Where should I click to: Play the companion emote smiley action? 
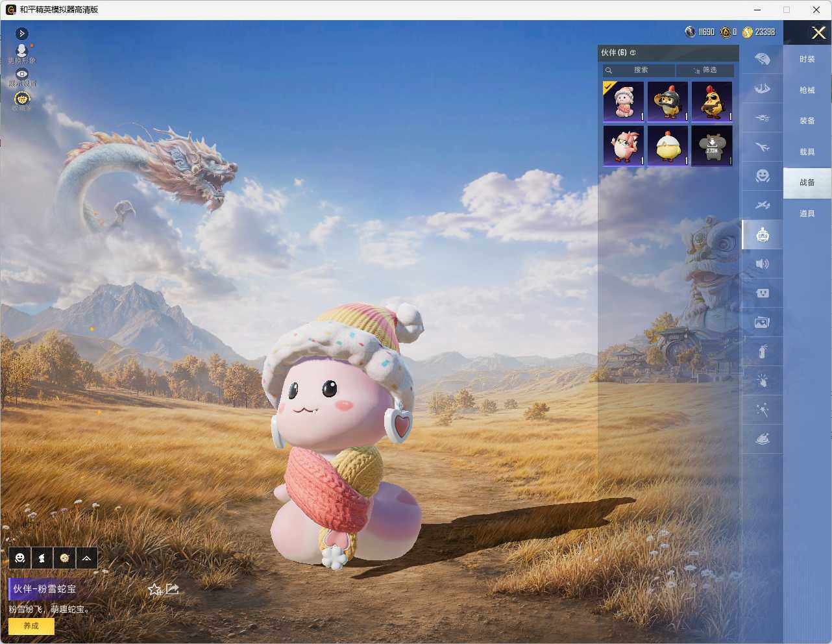click(20, 558)
